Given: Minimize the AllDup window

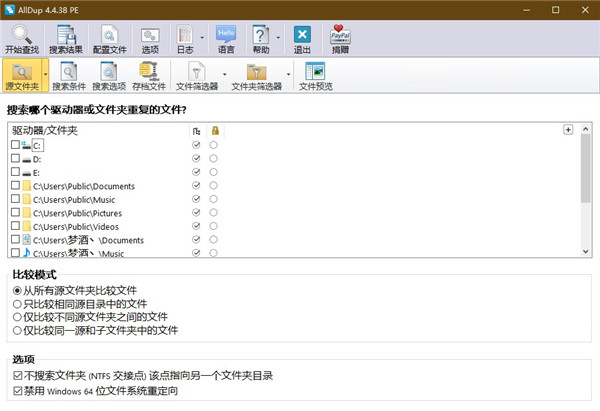Looking at the screenshot, I should click(x=527, y=10).
